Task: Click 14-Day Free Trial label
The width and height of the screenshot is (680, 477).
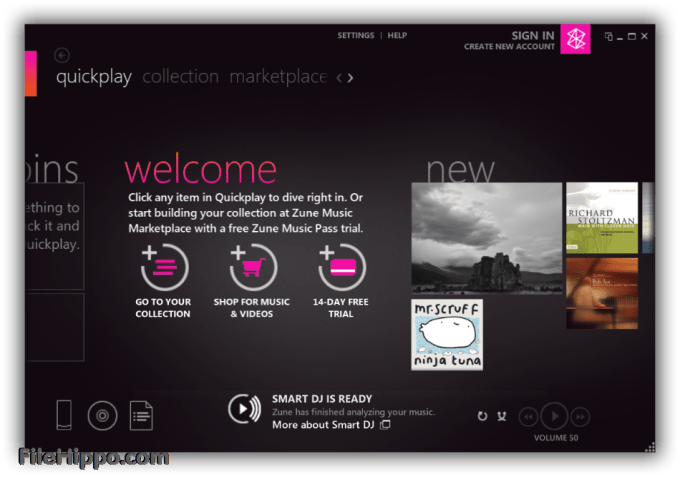Action: point(340,308)
